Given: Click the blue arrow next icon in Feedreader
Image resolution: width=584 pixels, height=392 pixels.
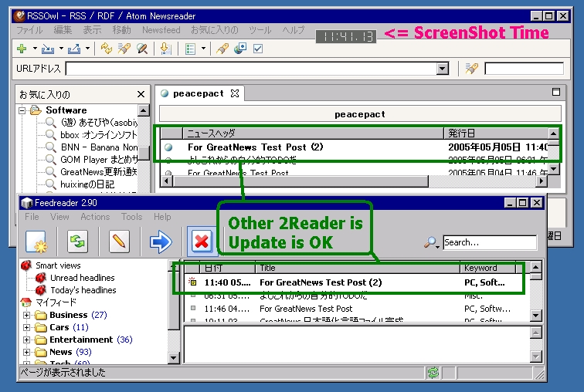Looking at the screenshot, I should [161, 242].
